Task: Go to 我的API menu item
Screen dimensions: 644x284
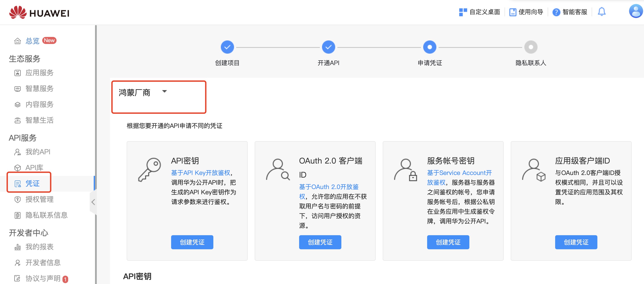Action: click(38, 152)
